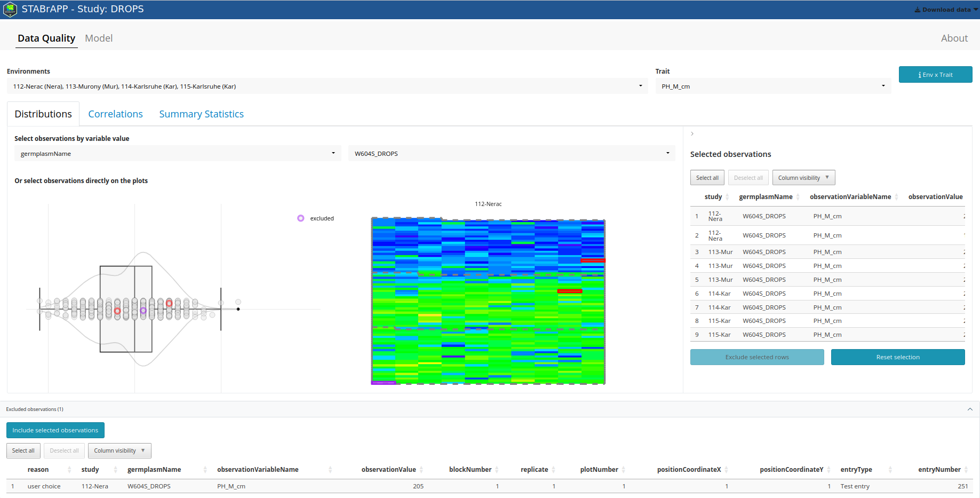Select the excluded row with reason user choice
This screenshot has height=498, width=980.
click(490, 486)
